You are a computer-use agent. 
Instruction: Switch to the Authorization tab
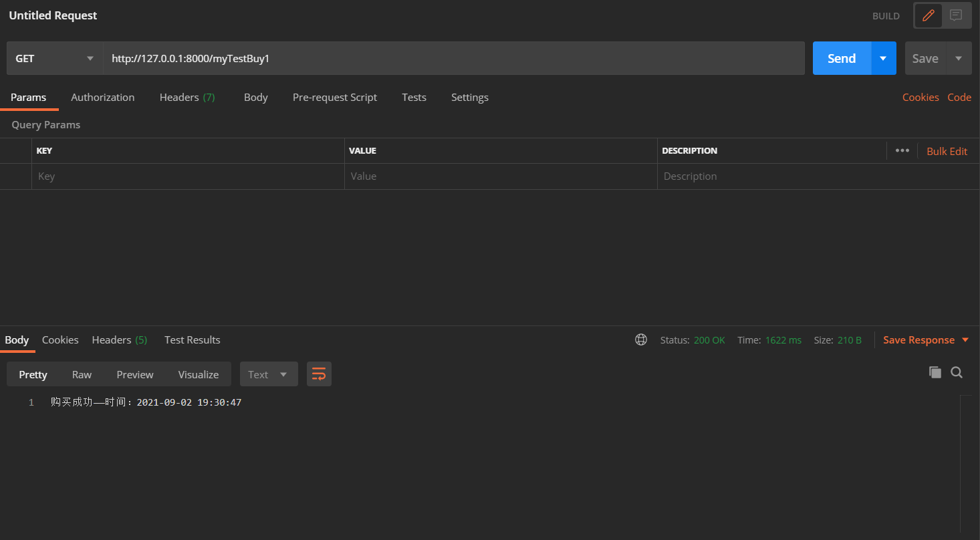103,97
